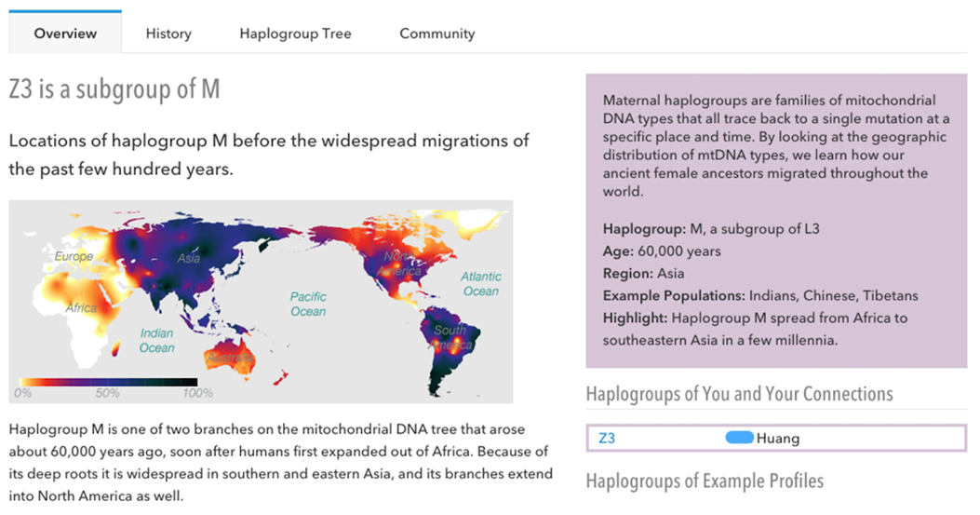Viewport: 980px width, 515px height.
Task: Click the Haplogroups of Example Profiles heading
Action: 705,481
